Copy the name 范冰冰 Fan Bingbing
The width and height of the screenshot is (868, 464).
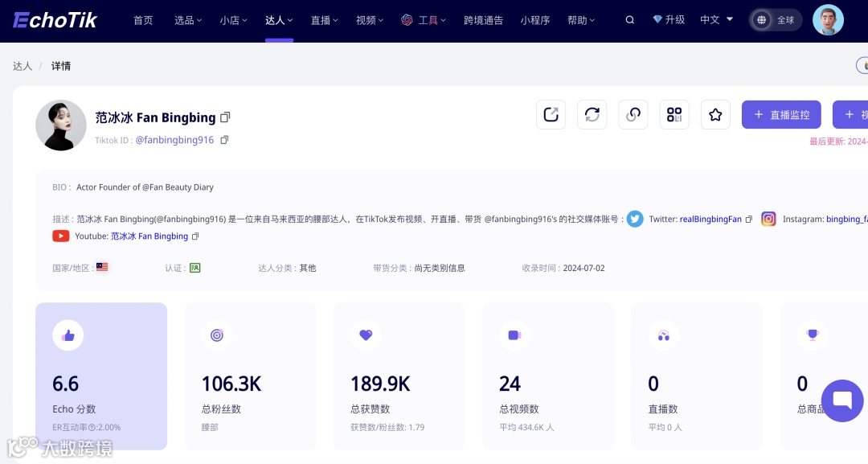click(225, 117)
